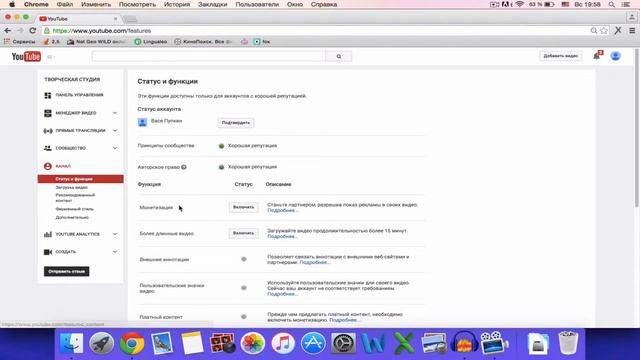640x360 pixels.
Task: Select Рекомендованный контент sidebar item
Action: click(75, 198)
